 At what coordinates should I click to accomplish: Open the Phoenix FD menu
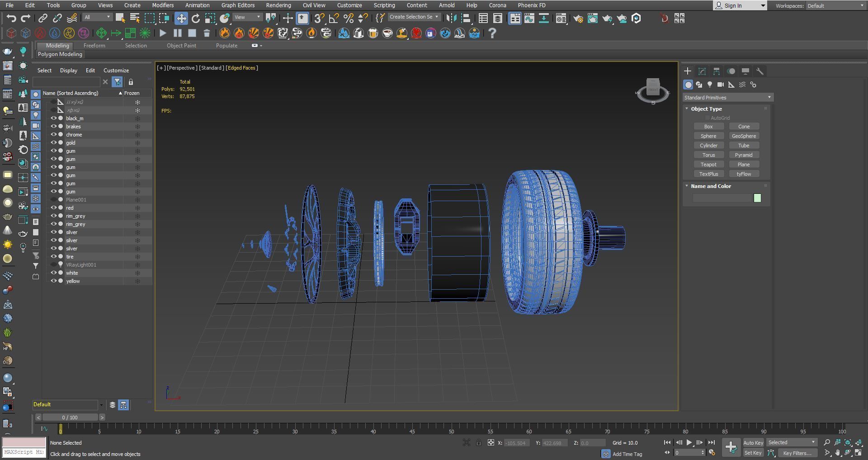click(x=532, y=5)
